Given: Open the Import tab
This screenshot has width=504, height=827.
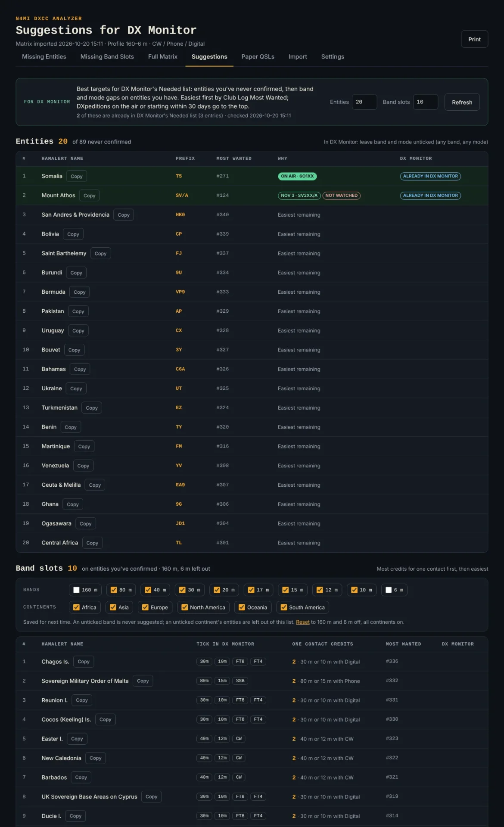Looking at the screenshot, I should (298, 57).
